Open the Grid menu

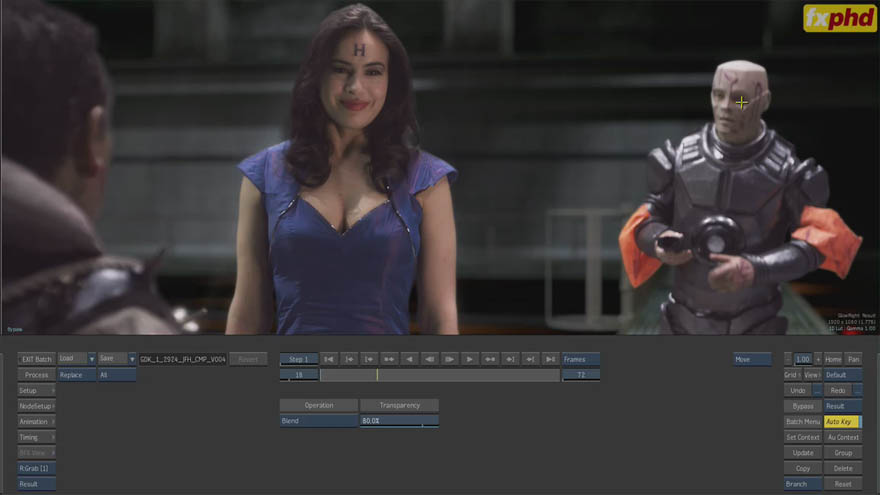click(792, 375)
